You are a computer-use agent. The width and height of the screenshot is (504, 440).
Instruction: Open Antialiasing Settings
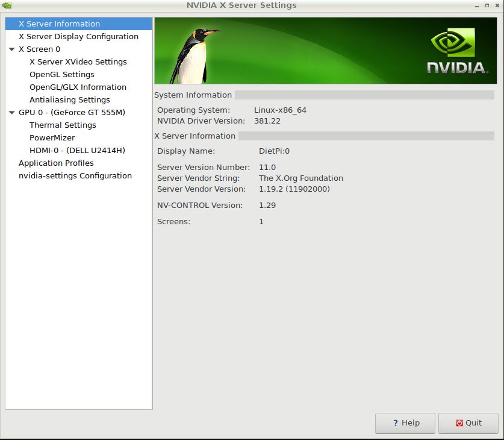point(69,100)
